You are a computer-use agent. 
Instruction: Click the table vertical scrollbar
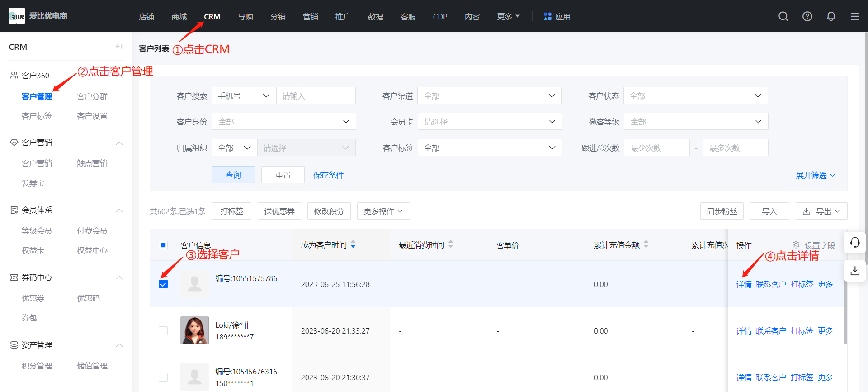(x=845, y=303)
